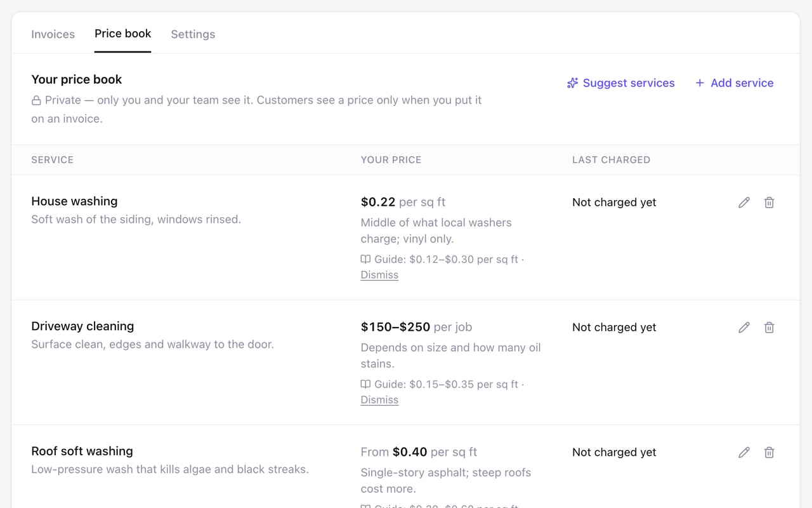
Task: Switch to the Invoices tab
Action: [x=53, y=34]
